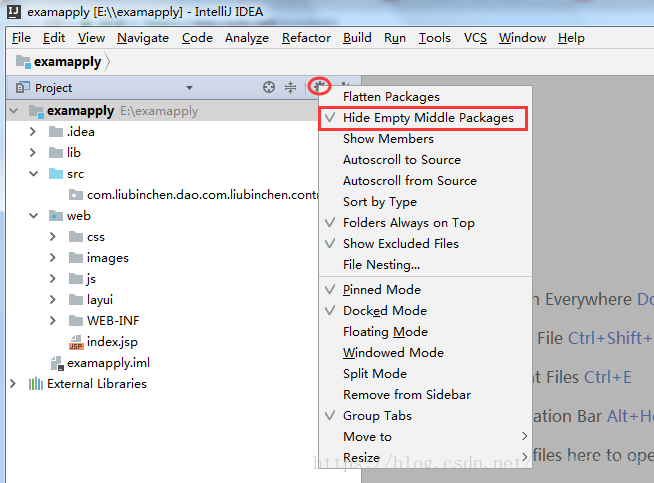Open the Navigate menu

tap(143, 38)
